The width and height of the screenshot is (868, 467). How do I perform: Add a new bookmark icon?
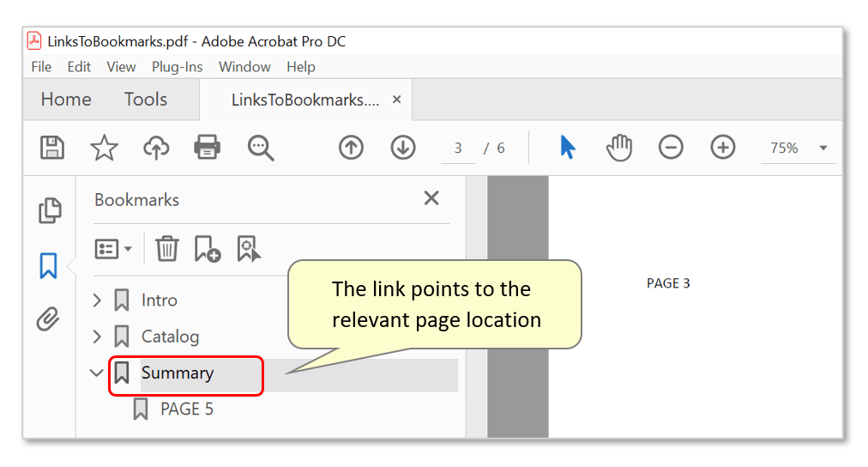coord(208,249)
